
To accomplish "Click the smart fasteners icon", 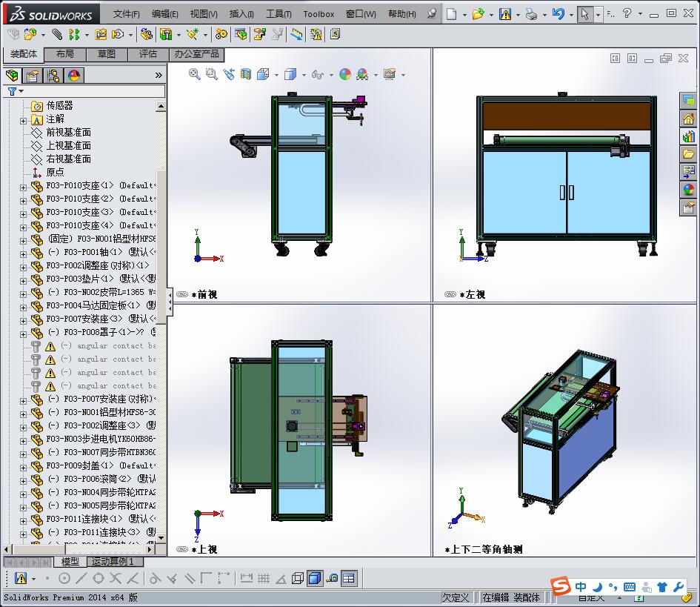I will point(101,34).
